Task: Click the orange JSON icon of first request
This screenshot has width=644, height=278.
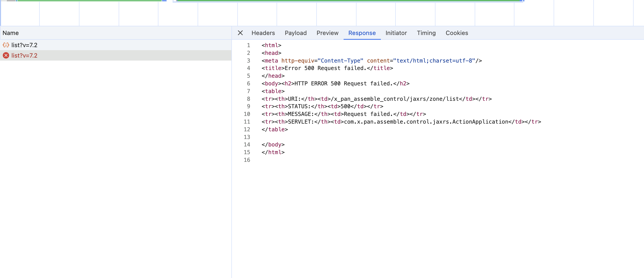Action: coord(6,45)
